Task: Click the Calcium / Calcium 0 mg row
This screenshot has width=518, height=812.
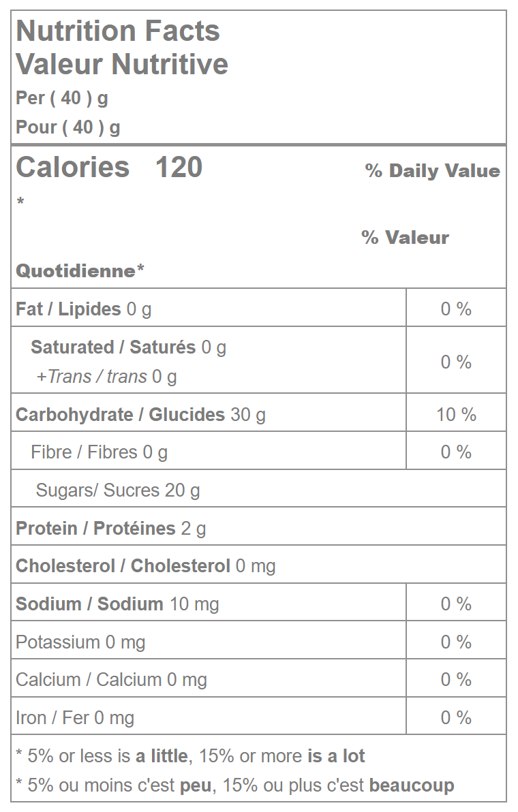Action: coord(111,680)
